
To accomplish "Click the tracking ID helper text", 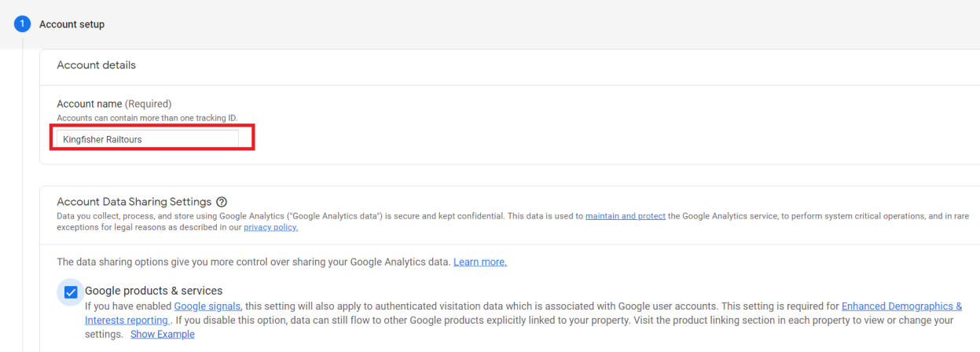I will tap(147, 118).
